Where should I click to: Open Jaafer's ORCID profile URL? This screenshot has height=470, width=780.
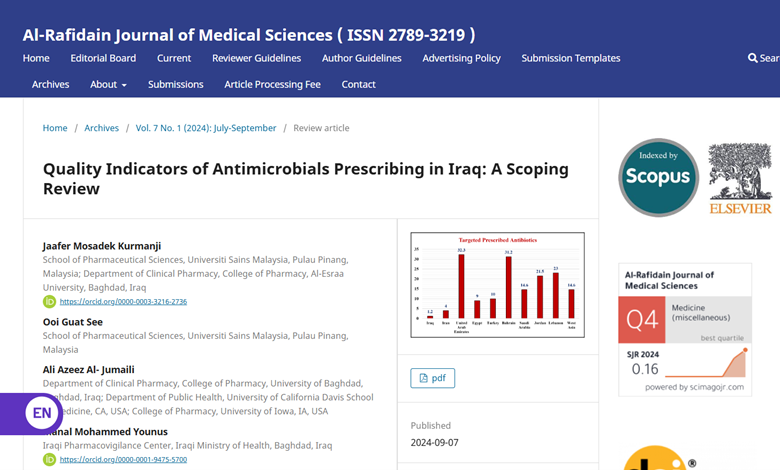[x=123, y=301]
